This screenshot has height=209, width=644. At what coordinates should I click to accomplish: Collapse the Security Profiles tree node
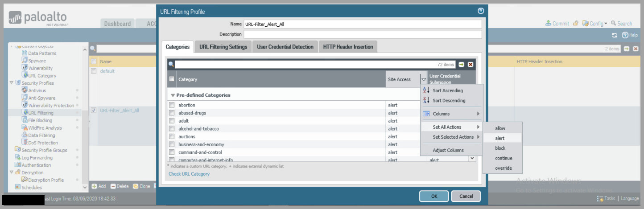[12, 83]
